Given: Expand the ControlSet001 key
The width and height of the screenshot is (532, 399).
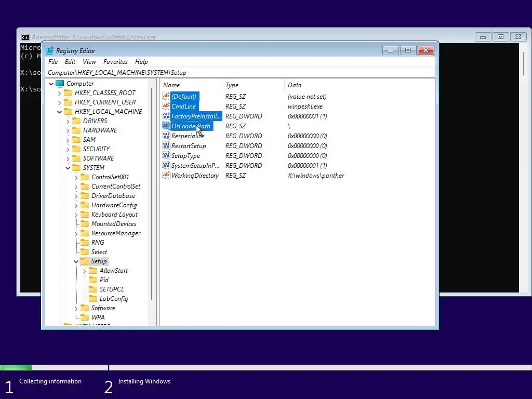Looking at the screenshot, I should [76, 177].
